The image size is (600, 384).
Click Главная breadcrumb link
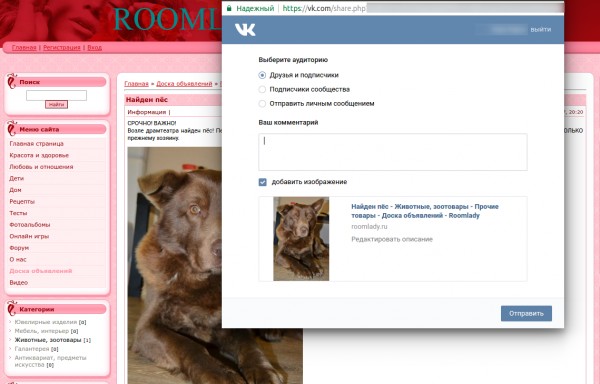point(136,84)
